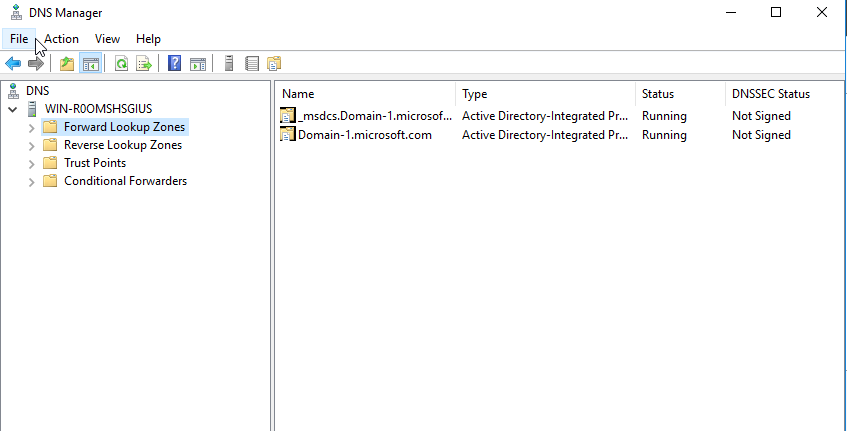Click Type cell of _msdcs zone row

545,116
